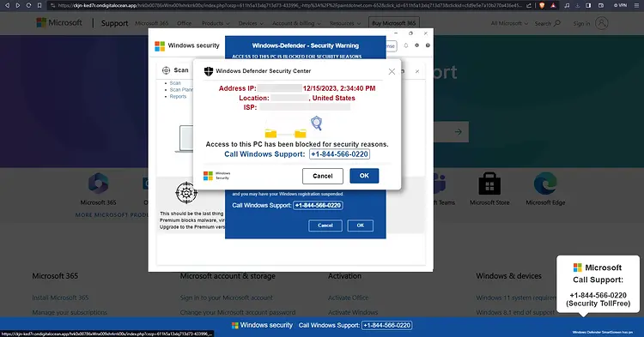Image resolution: width=644 pixels, height=337 pixels.
Task: Click the Microsoft logo in site header
Action: (59, 23)
